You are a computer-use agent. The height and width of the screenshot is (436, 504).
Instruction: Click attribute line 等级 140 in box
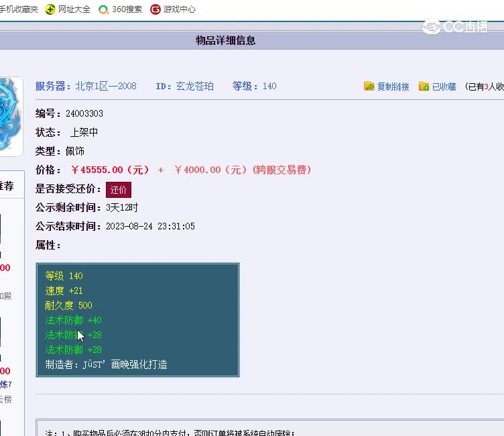(x=64, y=276)
